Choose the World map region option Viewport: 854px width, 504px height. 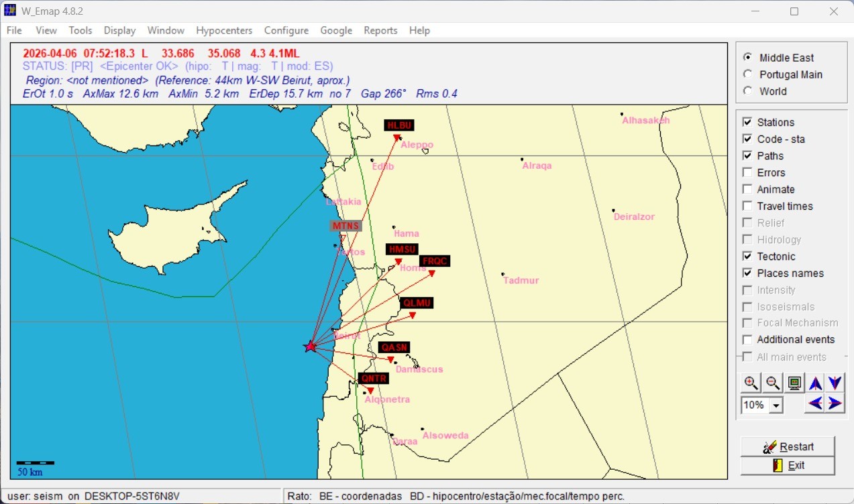click(x=748, y=91)
